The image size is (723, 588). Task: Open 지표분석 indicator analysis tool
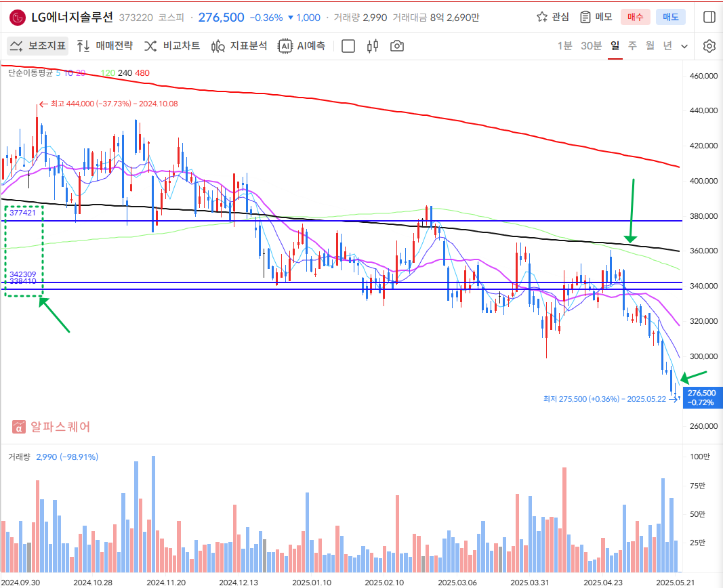pyautogui.click(x=239, y=45)
